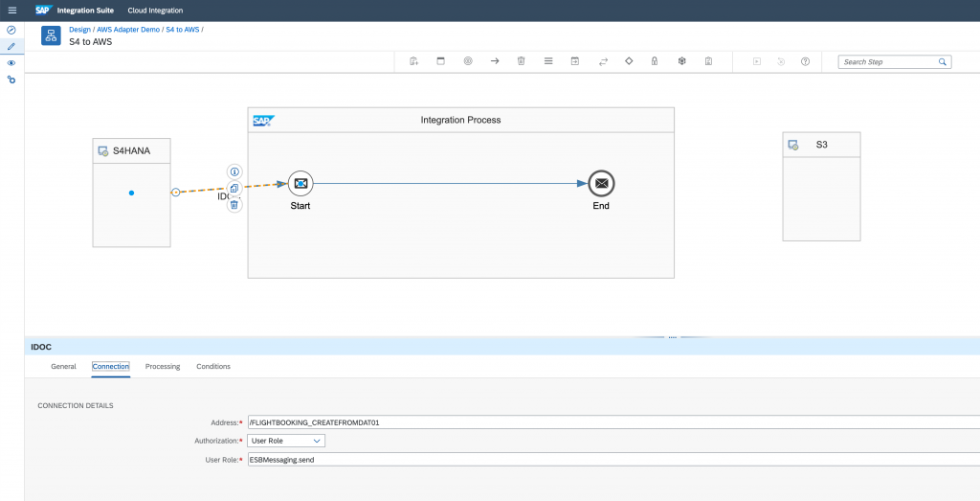The width and height of the screenshot is (980, 501).
Task: Open the Message Transformers menu icon
Action: click(x=548, y=61)
